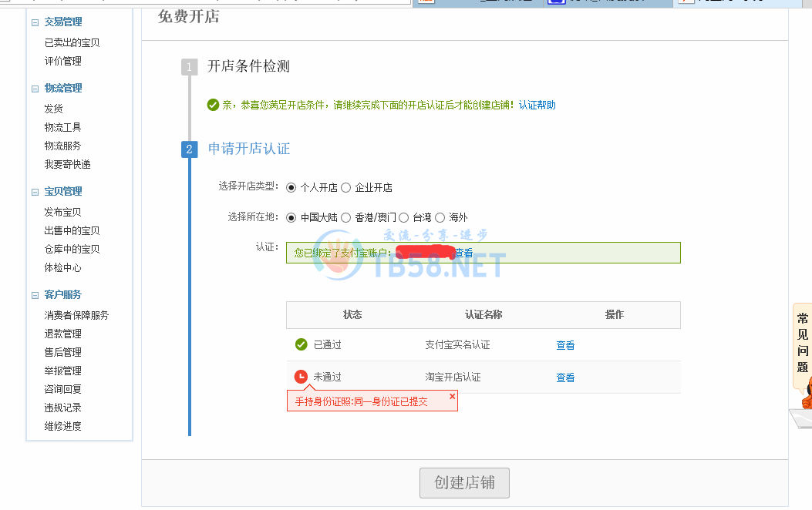The height and width of the screenshot is (510, 812).
Task: Click 查看 next to bound Alipay account
Action: point(464,253)
